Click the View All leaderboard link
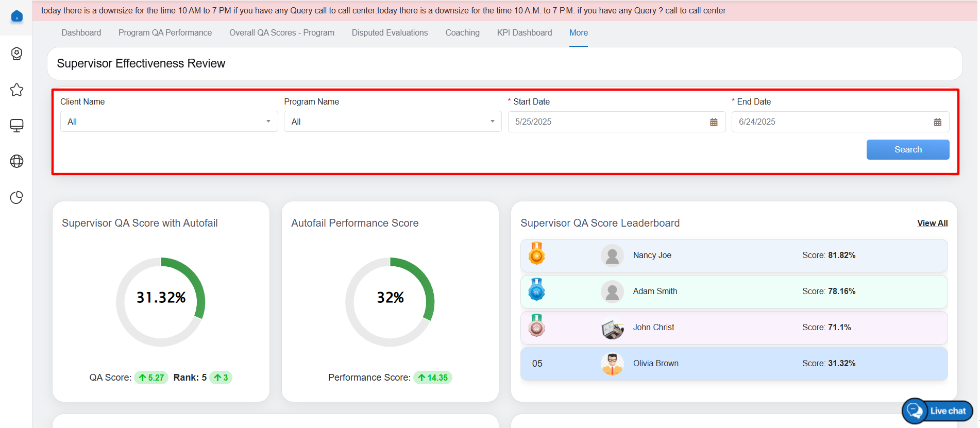 tap(932, 223)
